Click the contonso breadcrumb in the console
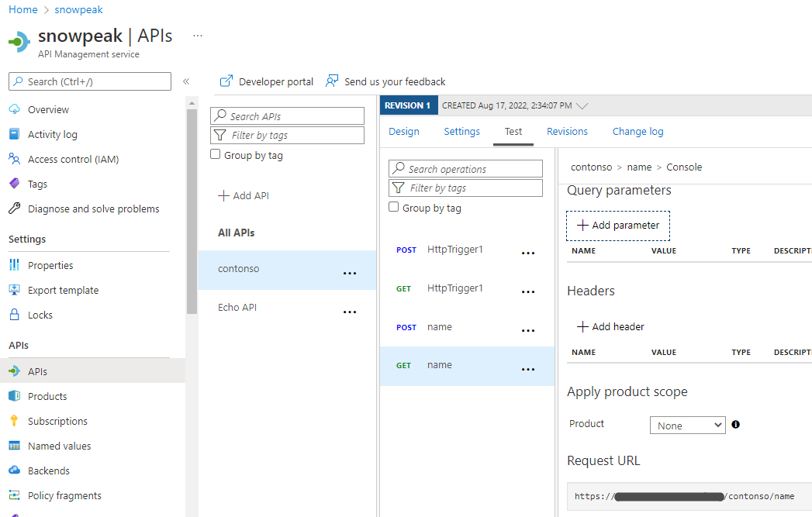This screenshot has height=517, width=812. click(591, 167)
